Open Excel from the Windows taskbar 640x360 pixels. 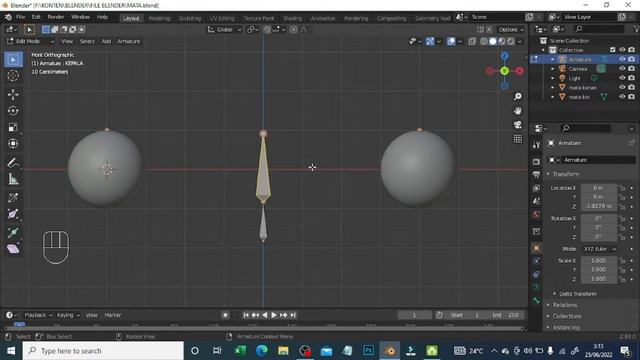coord(240,351)
